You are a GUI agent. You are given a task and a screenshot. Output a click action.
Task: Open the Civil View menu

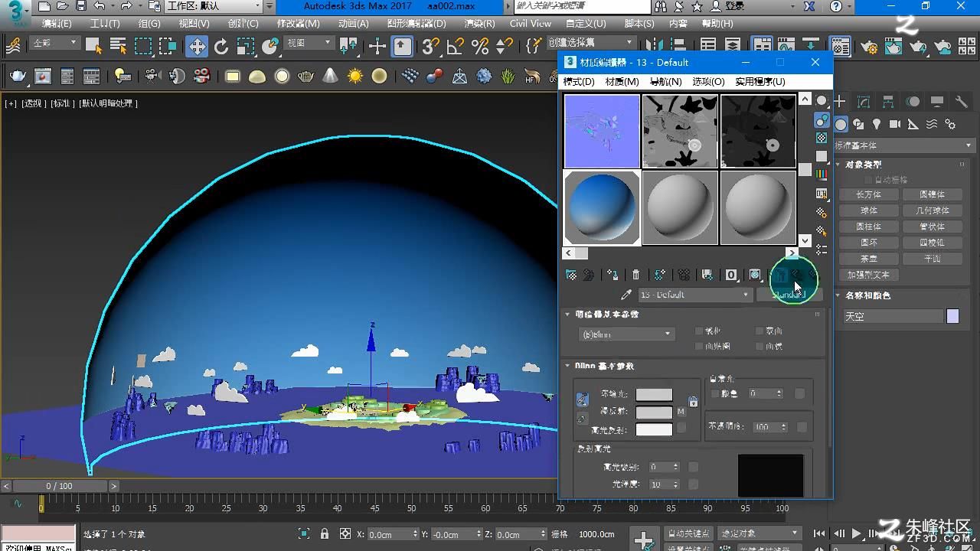click(530, 24)
